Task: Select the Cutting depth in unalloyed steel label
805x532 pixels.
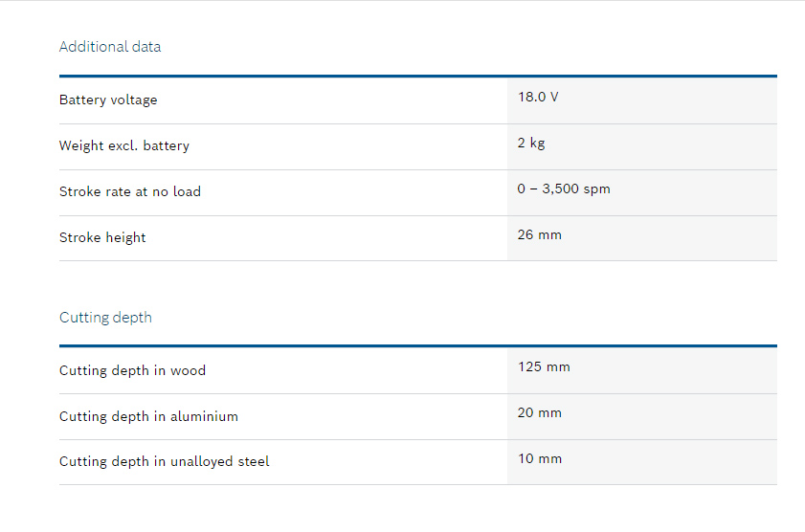Action: coord(165,461)
